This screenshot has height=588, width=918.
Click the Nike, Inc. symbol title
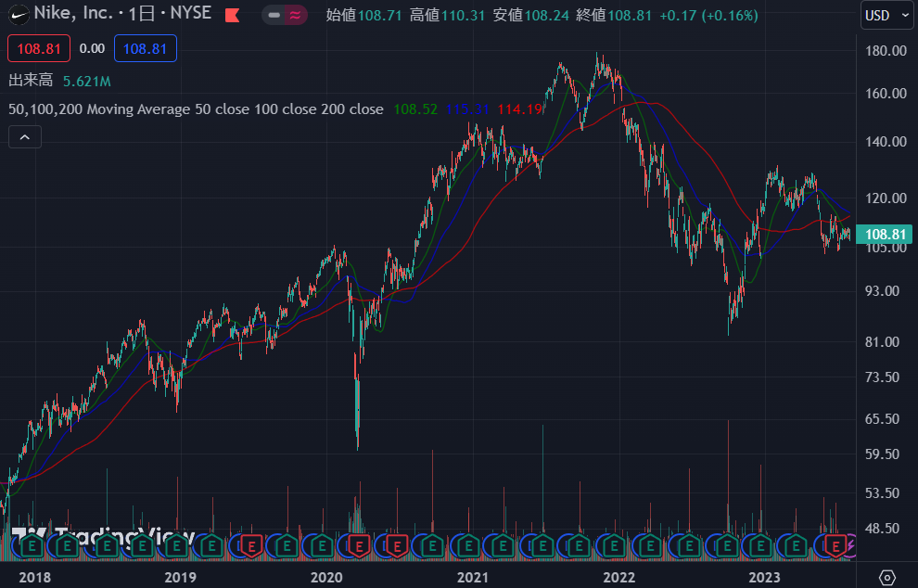(x=73, y=13)
